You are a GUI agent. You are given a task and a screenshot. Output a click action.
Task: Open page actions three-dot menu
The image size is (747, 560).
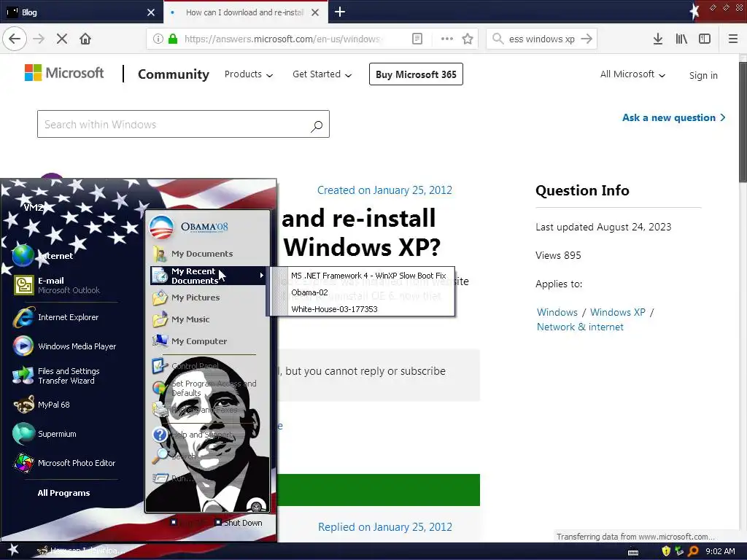(x=447, y=39)
